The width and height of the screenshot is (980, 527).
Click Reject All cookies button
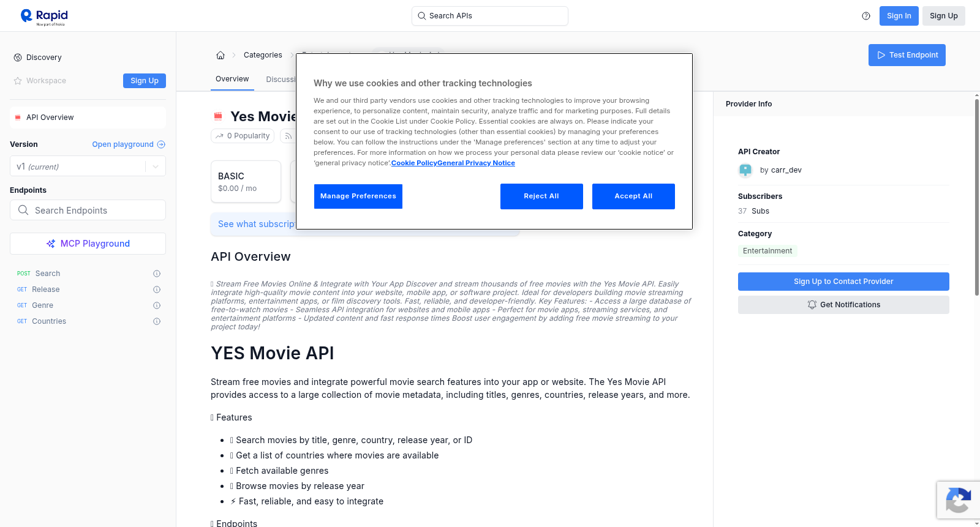[541, 196]
